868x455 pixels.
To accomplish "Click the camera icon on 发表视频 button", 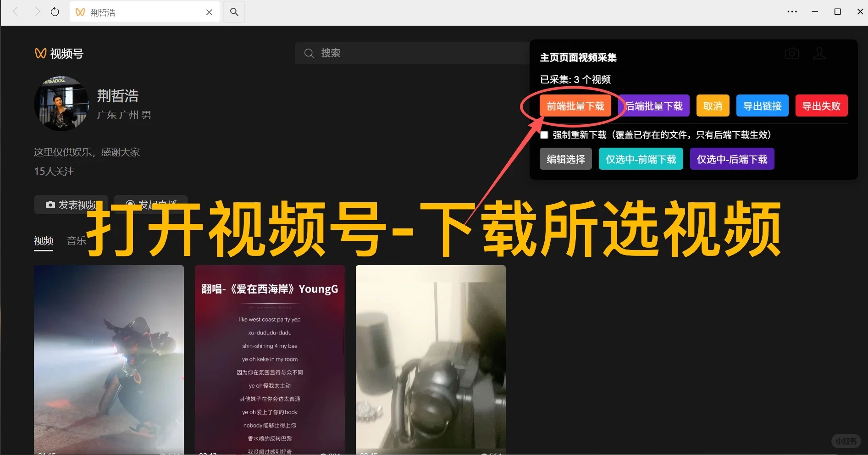I will (x=50, y=205).
